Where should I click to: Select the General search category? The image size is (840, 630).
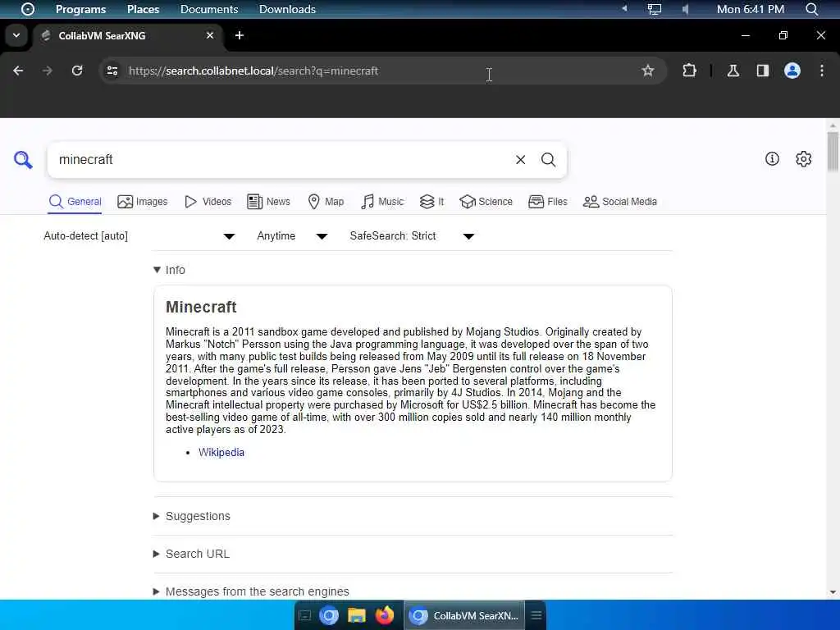pos(75,202)
